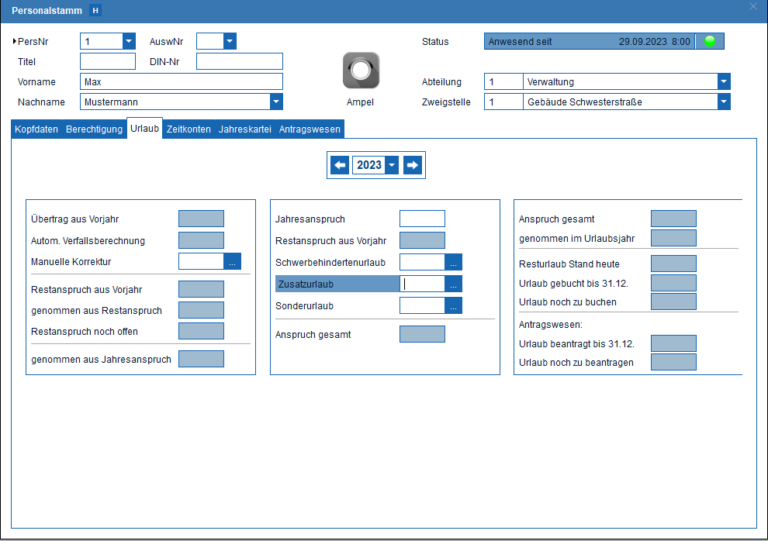The width and height of the screenshot is (768, 541).
Task: Open the Zweigstelle dropdown list
Action: pos(724,102)
